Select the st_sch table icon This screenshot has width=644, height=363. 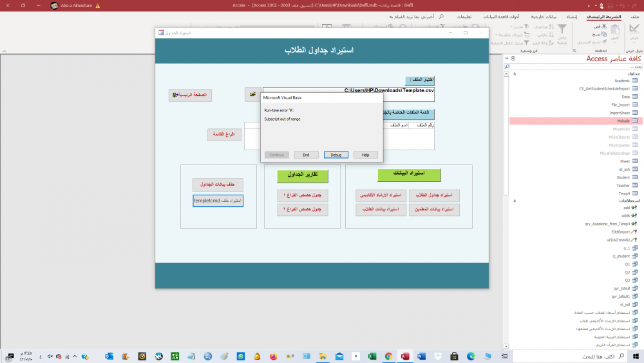click(635, 169)
